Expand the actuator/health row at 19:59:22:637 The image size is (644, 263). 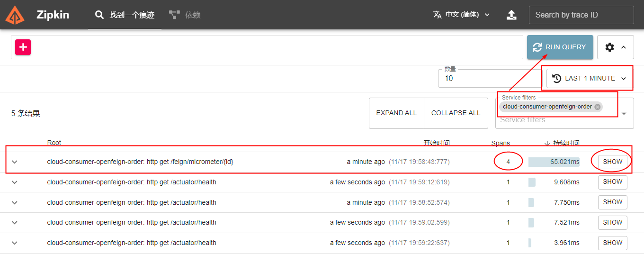click(x=15, y=243)
